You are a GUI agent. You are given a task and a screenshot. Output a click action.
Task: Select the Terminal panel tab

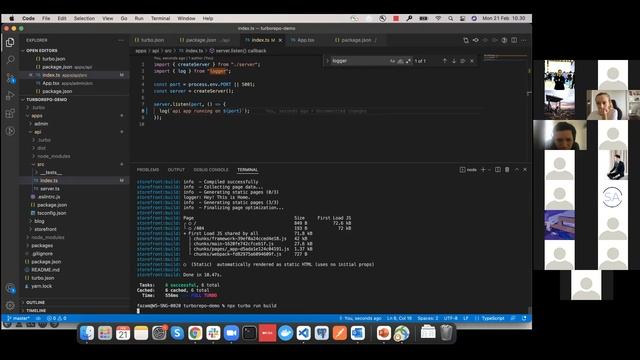248,170
